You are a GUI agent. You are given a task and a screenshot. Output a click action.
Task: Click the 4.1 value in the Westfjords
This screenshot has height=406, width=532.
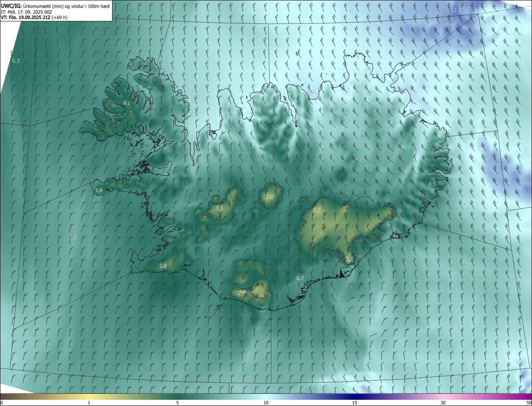click(127, 103)
